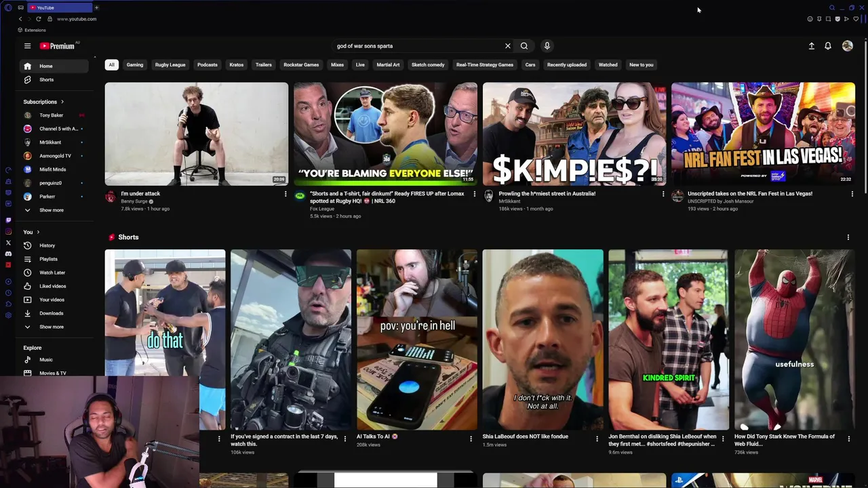
Task: Play the NRL Fan Fest in Las Vegas thumbnail
Action: [763, 134]
